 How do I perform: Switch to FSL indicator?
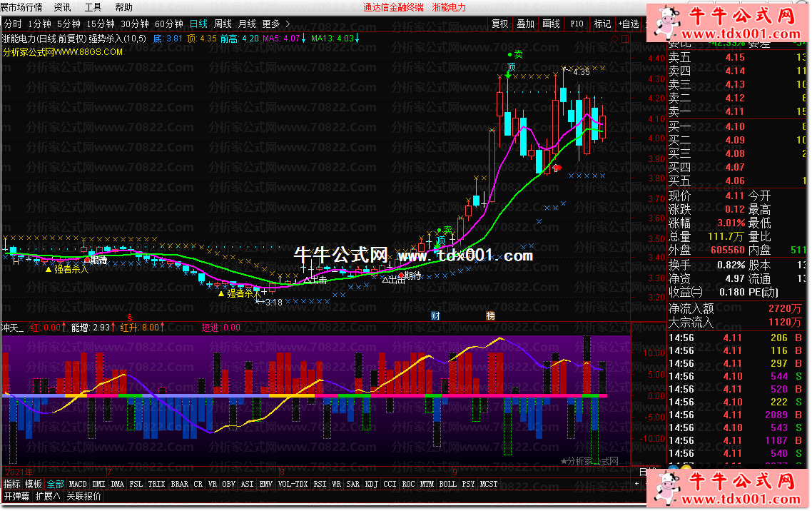pos(136,484)
